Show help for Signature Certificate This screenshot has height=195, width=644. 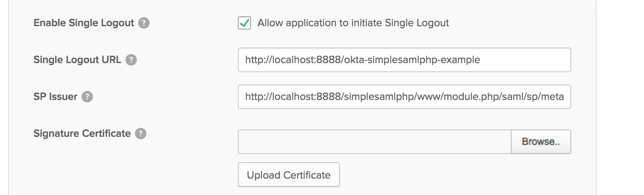coord(141,134)
